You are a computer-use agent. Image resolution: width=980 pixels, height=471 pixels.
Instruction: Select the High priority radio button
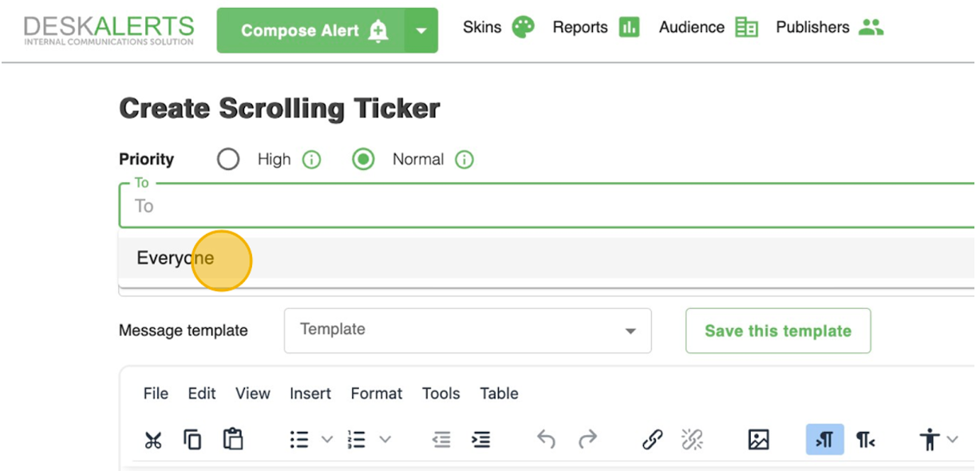[228, 160]
